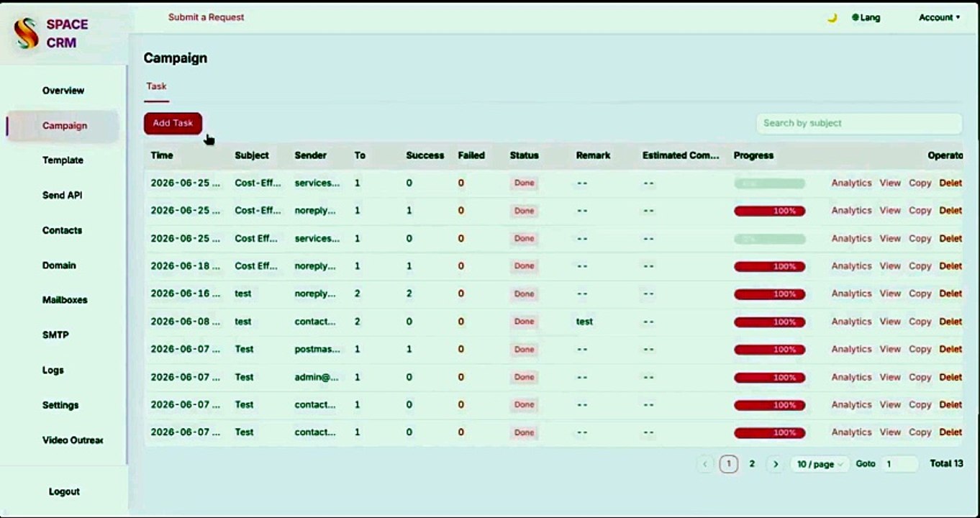Open Domain in the sidebar
Image resolution: width=980 pixels, height=518 pixels.
click(x=59, y=265)
